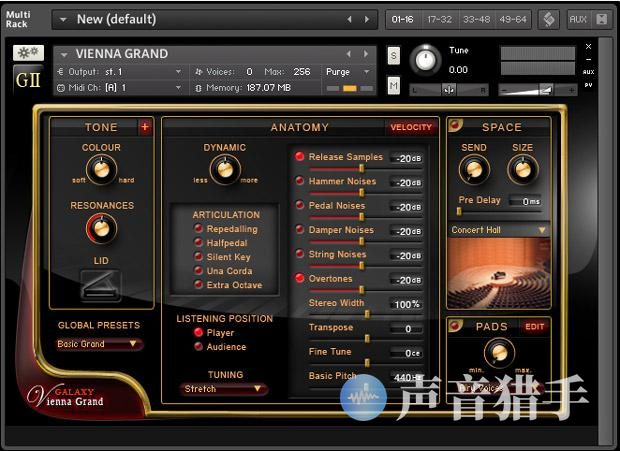Turn the Tune knob
The image size is (620, 451).
425,60
